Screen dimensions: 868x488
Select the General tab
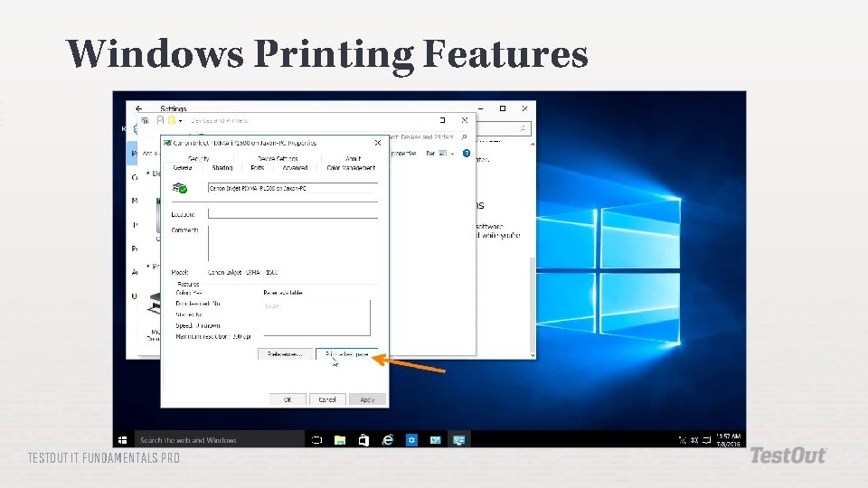[x=182, y=168]
